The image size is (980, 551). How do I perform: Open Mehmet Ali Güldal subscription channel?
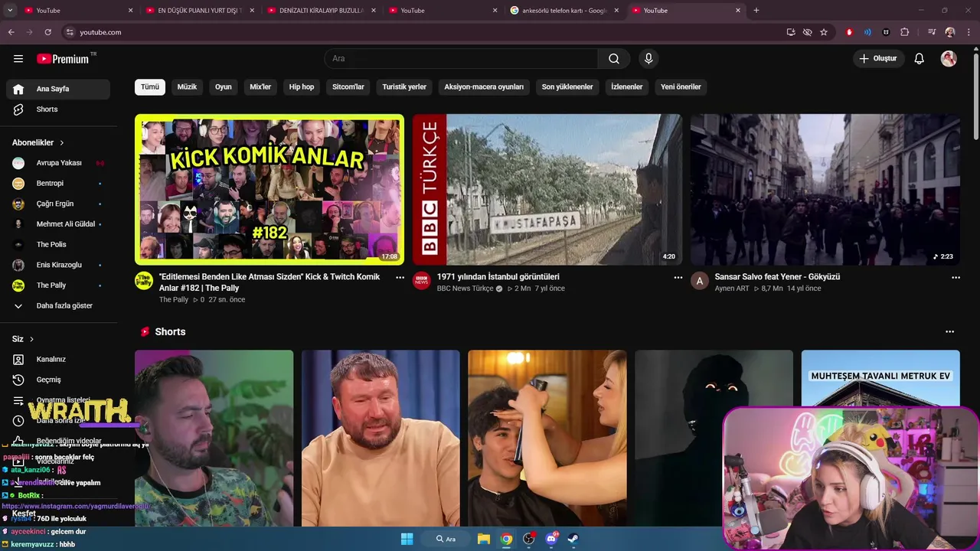click(58, 224)
